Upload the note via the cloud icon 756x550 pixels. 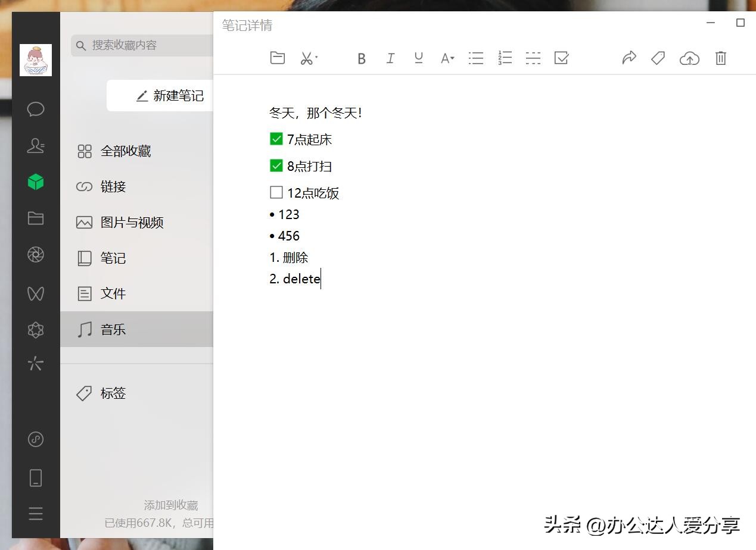click(689, 58)
